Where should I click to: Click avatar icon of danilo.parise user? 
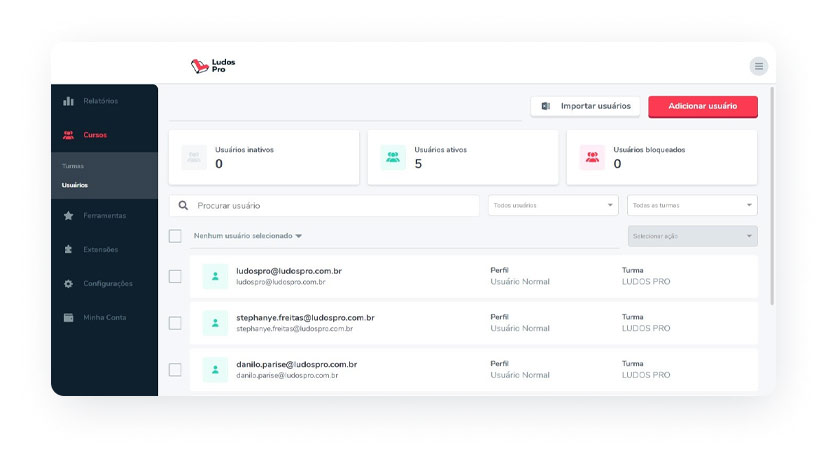coord(215,369)
